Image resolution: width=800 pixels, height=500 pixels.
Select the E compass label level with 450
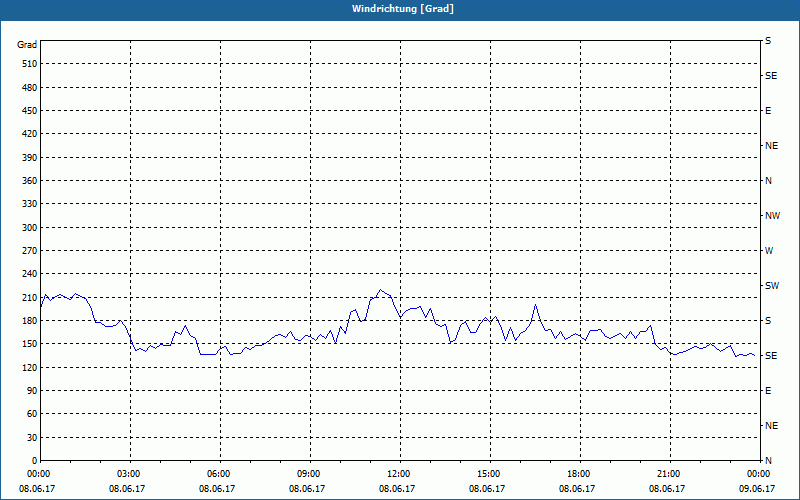click(768, 111)
